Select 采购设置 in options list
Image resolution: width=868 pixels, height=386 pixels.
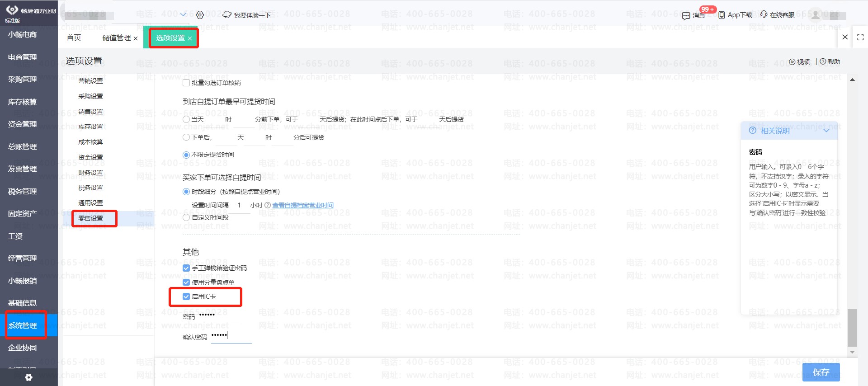[x=90, y=96]
